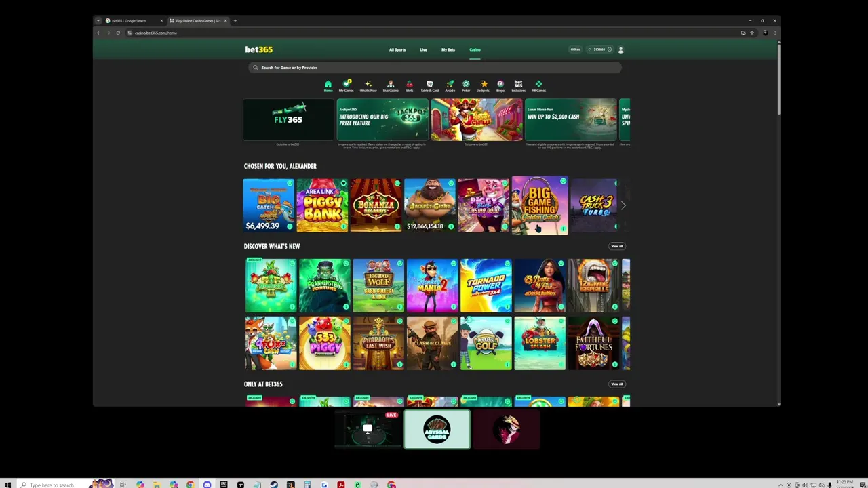Click the vertical page scrollbar

point(778,78)
